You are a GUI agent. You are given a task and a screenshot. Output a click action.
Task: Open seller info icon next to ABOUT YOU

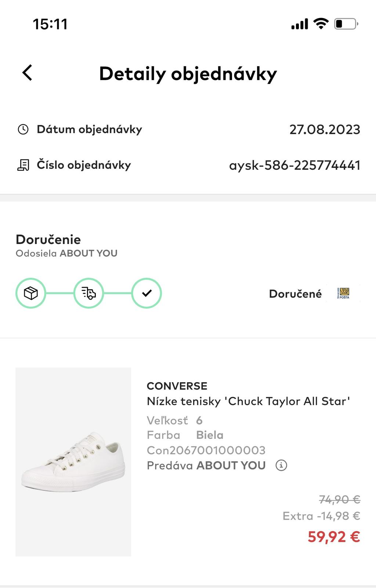(x=281, y=465)
